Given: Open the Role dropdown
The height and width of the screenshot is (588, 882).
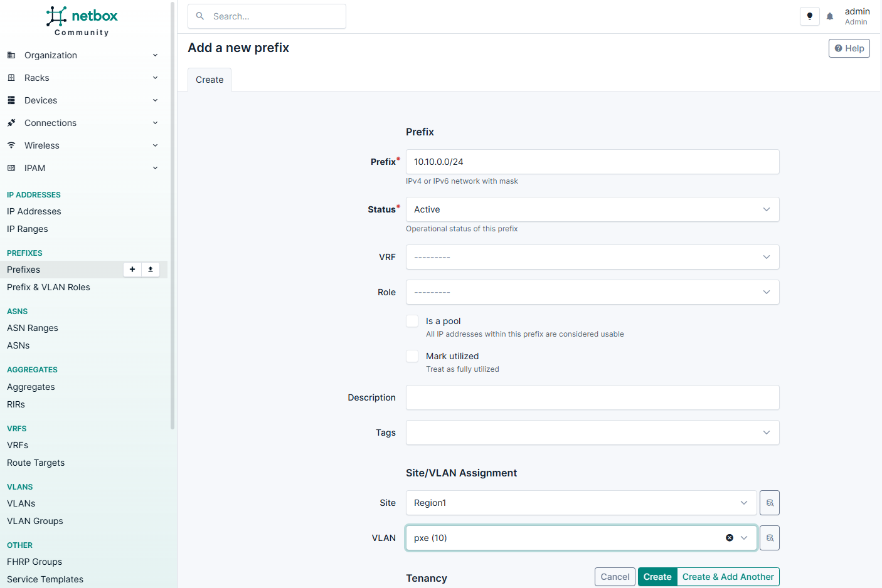Looking at the screenshot, I should [592, 292].
